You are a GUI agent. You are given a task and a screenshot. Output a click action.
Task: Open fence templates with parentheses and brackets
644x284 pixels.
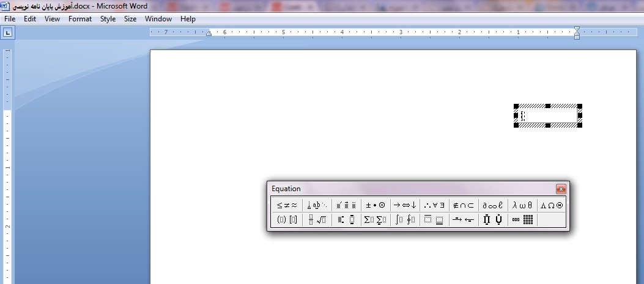pos(286,220)
